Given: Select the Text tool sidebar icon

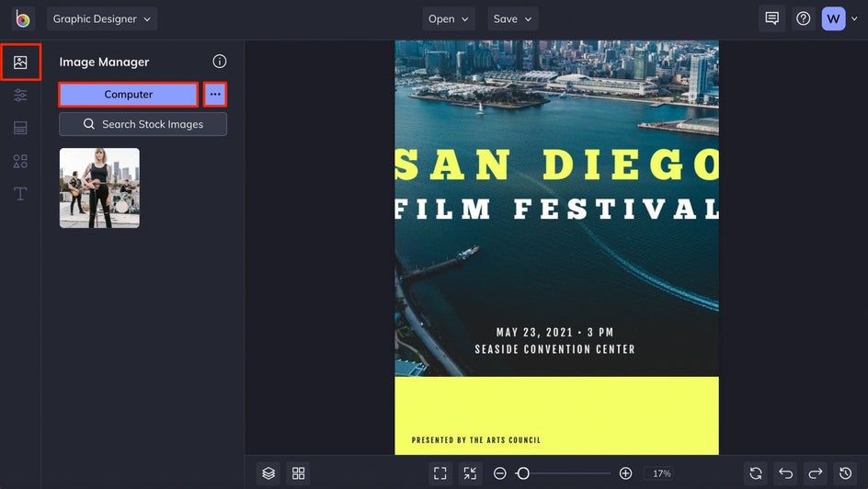Looking at the screenshot, I should click(20, 194).
